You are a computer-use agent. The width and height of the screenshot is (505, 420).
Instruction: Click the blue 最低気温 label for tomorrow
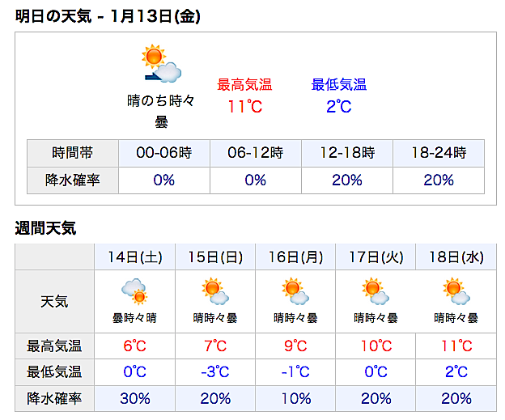[x=339, y=85]
